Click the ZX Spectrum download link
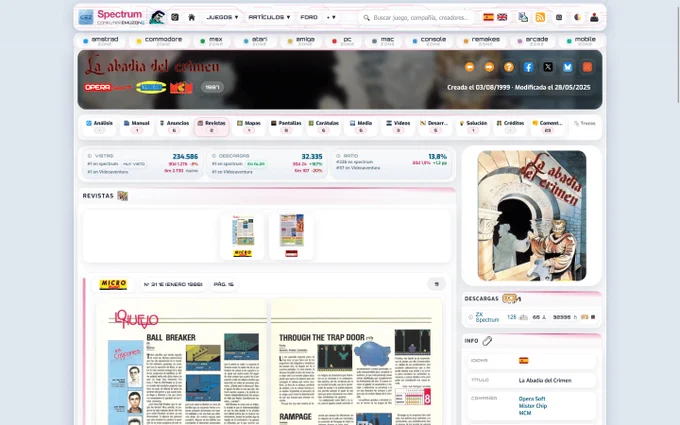Image resolution: width=680 pixels, height=425 pixels. [487, 317]
